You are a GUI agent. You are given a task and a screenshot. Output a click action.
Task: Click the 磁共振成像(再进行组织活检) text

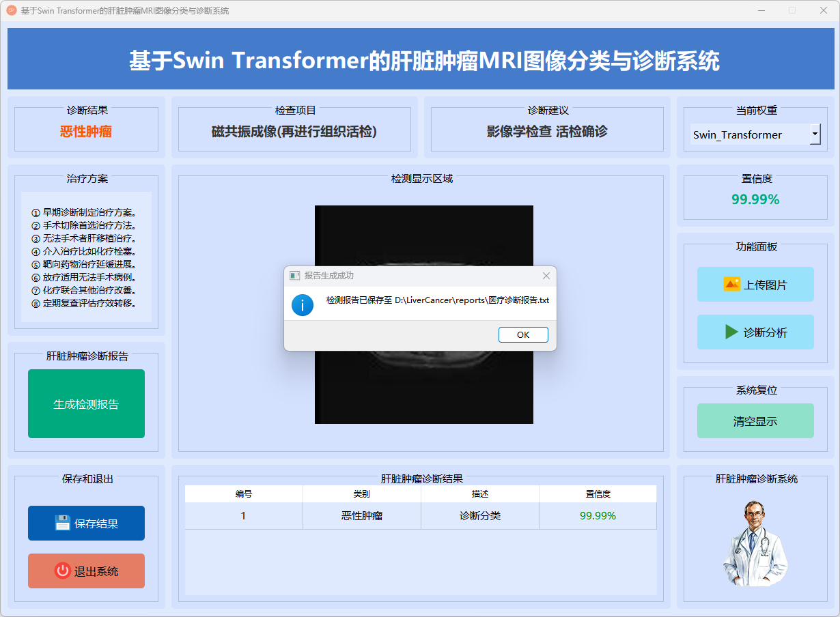point(294,131)
